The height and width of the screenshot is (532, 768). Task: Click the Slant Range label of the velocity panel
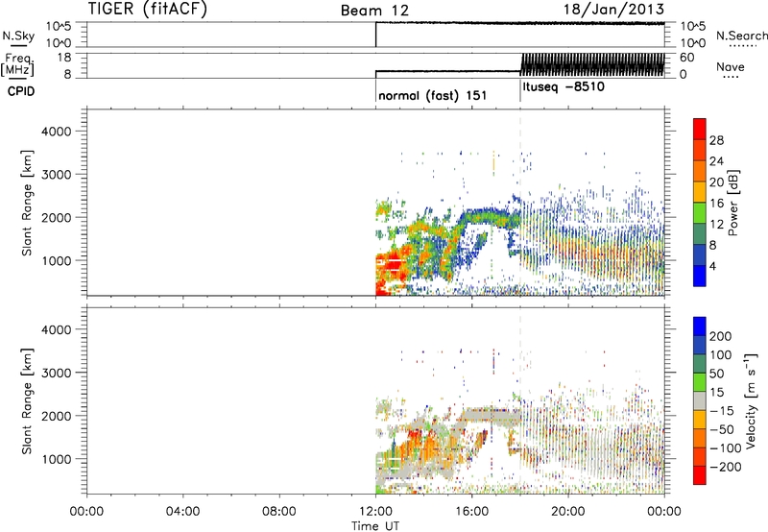click(x=27, y=401)
